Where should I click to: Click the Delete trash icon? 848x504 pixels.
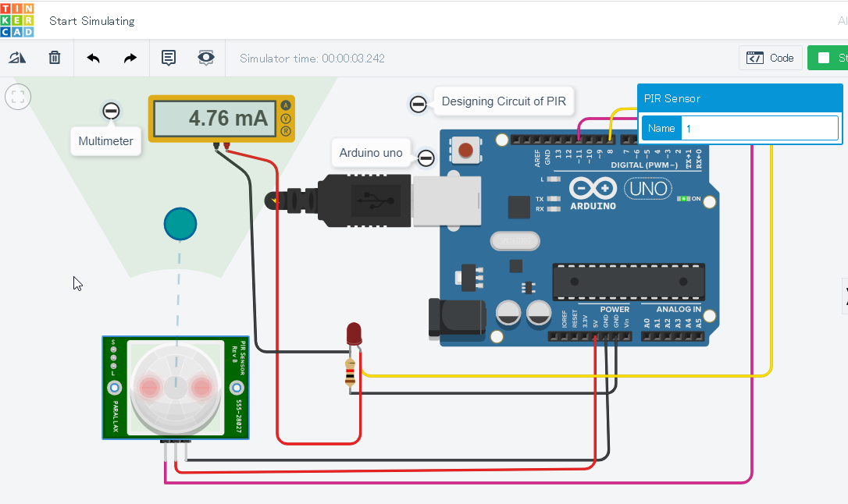point(54,57)
